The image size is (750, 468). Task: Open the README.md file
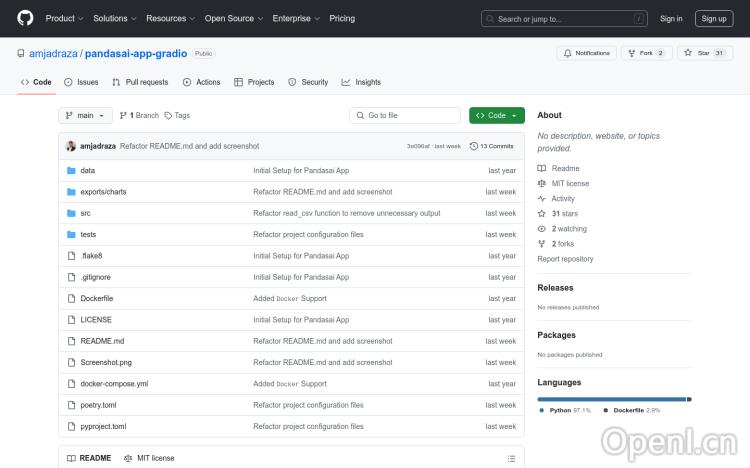coord(102,341)
